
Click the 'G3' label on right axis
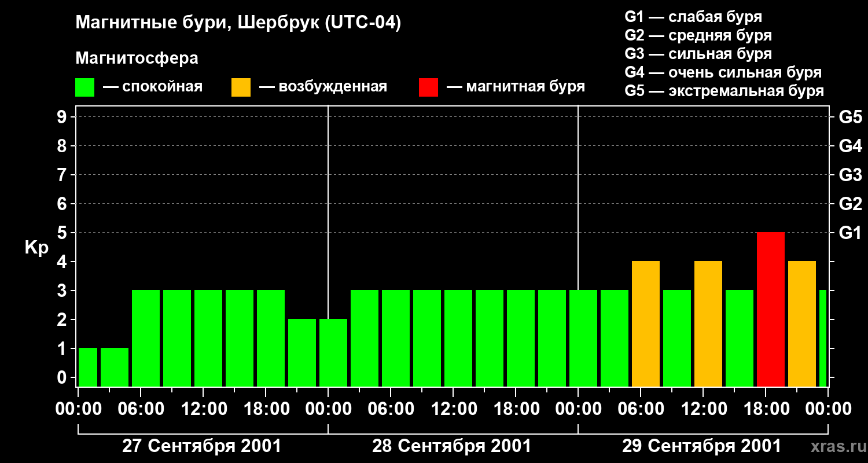[850, 175]
